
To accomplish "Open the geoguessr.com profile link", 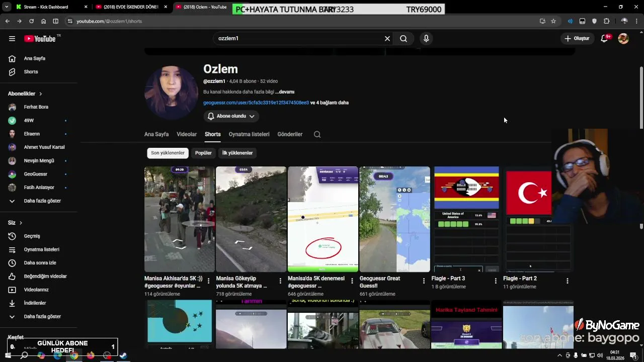I will [x=256, y=103].
